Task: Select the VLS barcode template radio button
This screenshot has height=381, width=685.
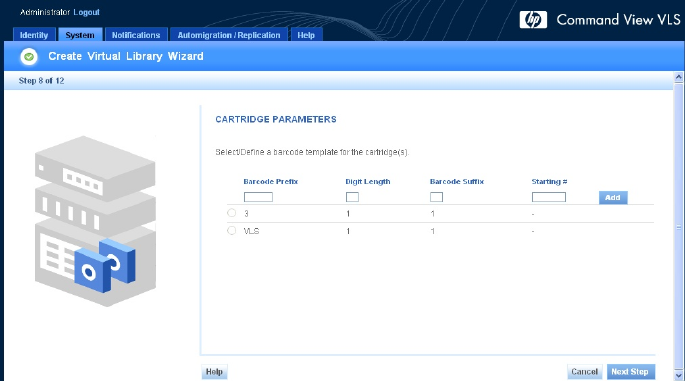Action: click(232, 230)
